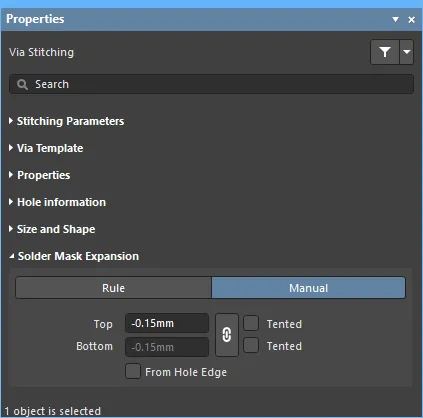Click the Top expansion value field

pyautogui.click(x=167, y=323)
